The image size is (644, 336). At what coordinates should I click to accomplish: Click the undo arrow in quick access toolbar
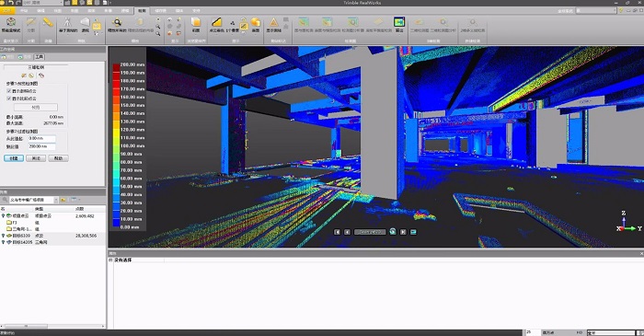(11, 3)
